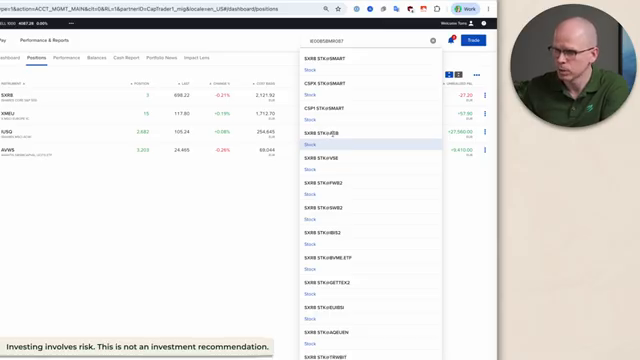Open the Google Translate extension icon

click(x=396, y=9)
